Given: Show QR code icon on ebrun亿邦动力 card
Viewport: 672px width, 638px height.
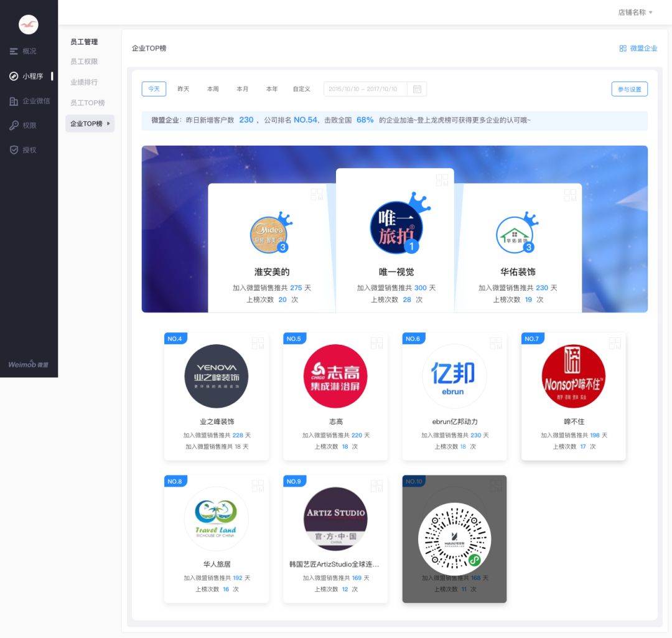Looking at the screenshot, I should pos(496,343).
